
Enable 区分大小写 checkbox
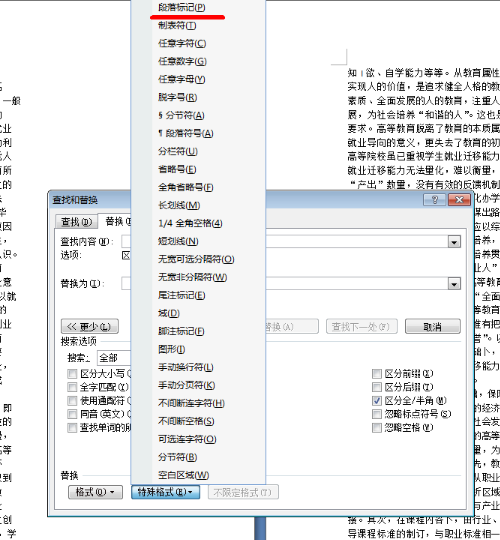coord(72,374)
